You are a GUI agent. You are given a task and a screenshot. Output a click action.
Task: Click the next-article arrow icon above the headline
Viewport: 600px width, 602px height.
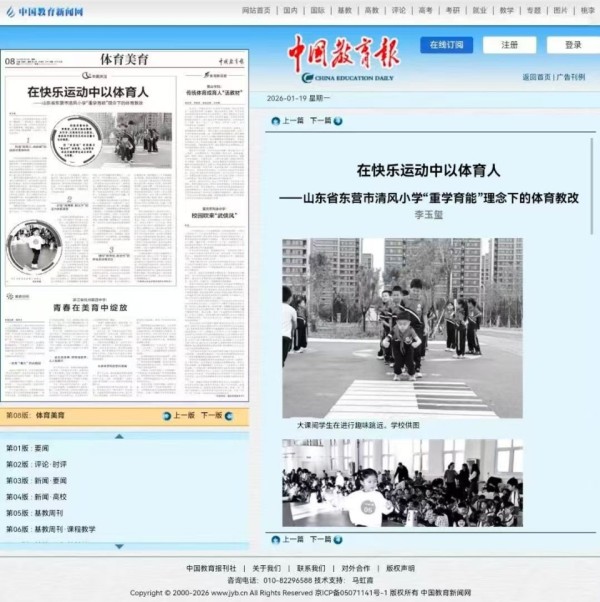pos(338,121)
